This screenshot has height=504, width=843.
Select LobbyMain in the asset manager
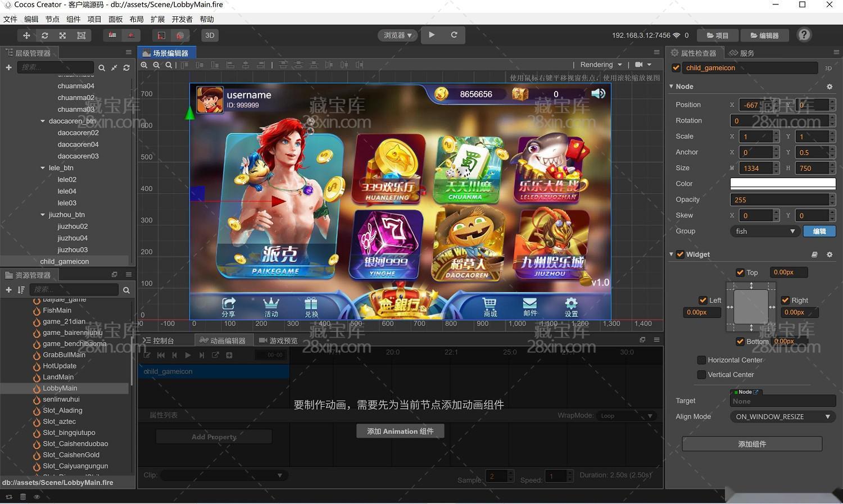(x=60, y=388)
